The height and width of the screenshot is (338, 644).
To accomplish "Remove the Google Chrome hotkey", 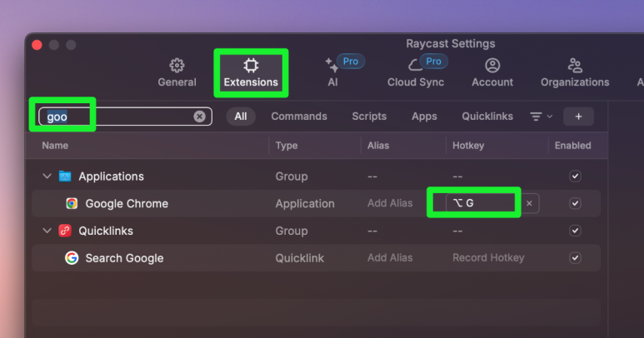I will click(529, 203).
